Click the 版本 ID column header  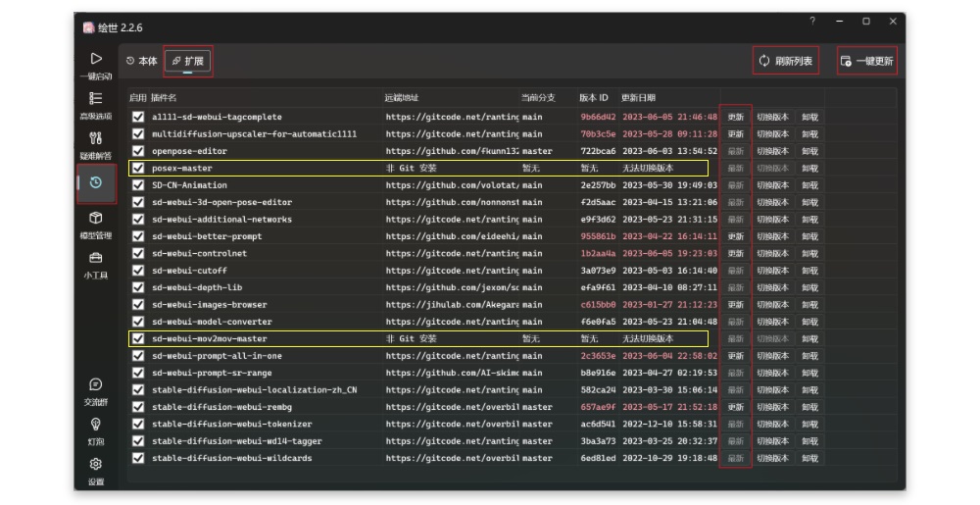click(593, 97)
